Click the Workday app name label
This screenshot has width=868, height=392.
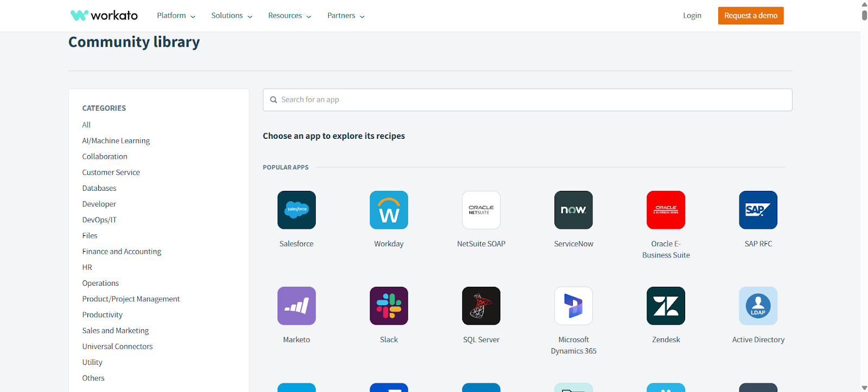(x=389, y=244)
